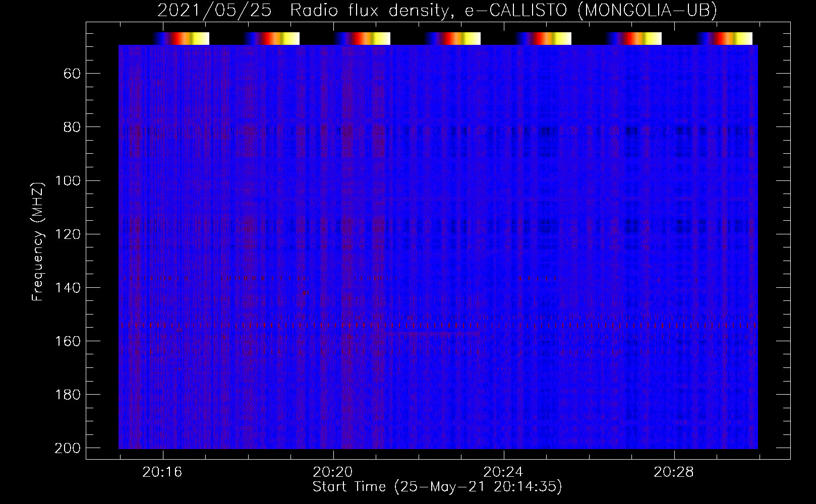Click the 20:28 time tick label
The height and width of the screenshot is (504, 816).
pos(674,472)
